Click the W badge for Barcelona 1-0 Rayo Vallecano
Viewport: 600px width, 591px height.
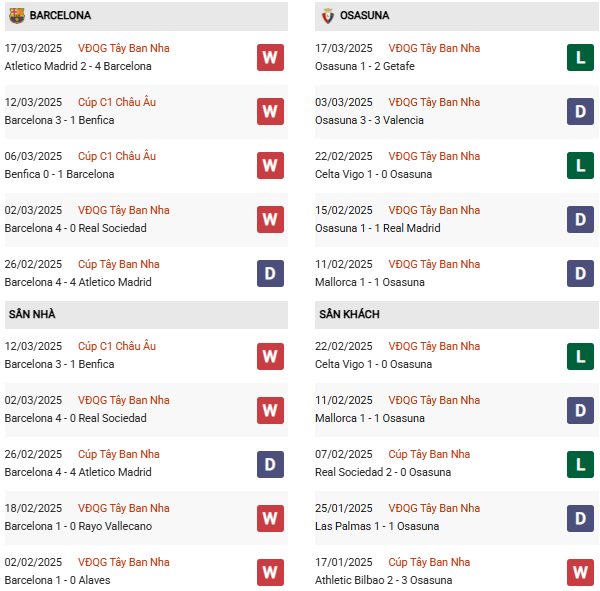270,518
